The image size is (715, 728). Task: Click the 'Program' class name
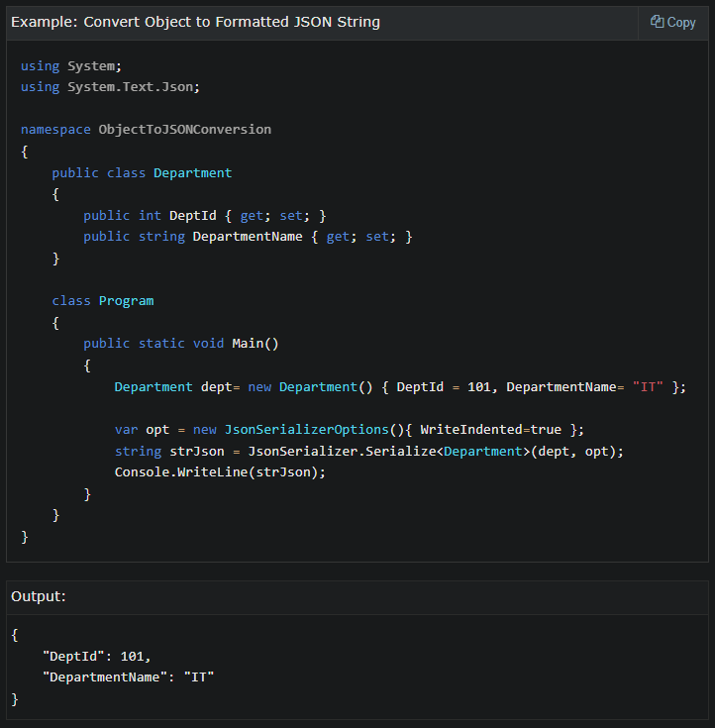click(127, 301)
